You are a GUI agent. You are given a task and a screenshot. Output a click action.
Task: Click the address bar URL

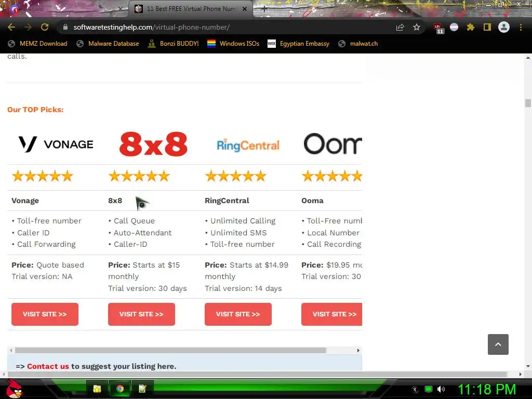pyautogui.click(x=151, y=27)
